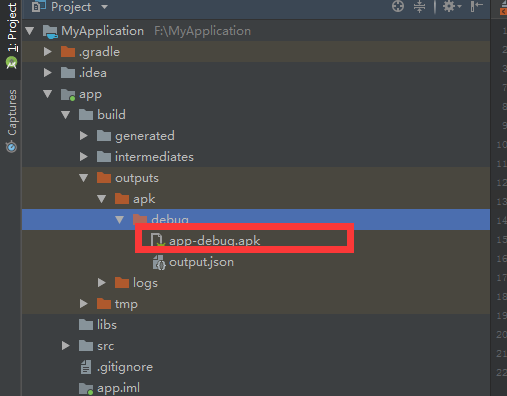Click the MyApplication project icon
507x396 pixels.
coord(50,32)
